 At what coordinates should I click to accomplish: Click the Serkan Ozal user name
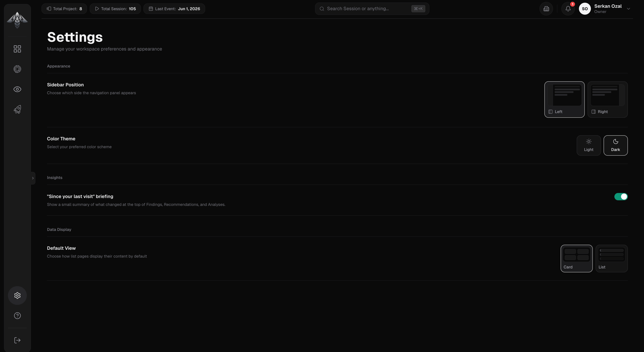click(608, 6)
